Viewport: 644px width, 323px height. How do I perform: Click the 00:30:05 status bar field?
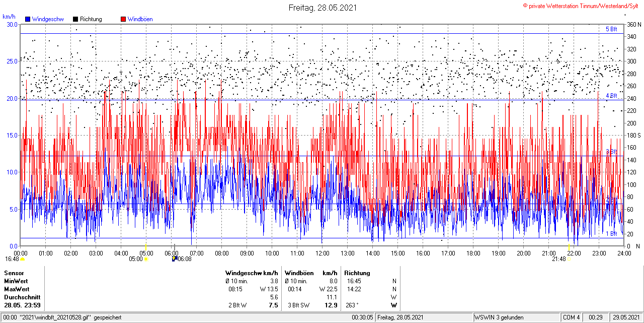(x=362, y=317)
